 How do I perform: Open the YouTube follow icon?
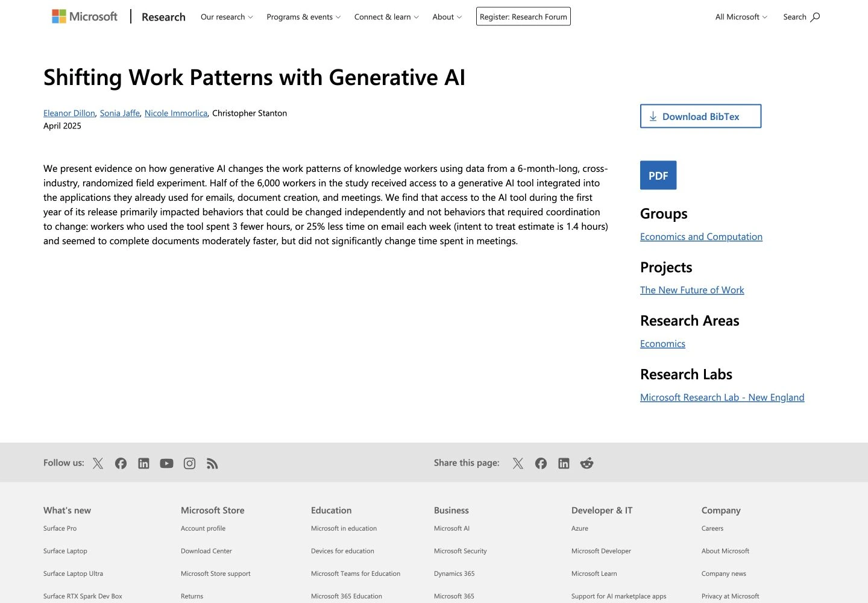click(166, 463)
